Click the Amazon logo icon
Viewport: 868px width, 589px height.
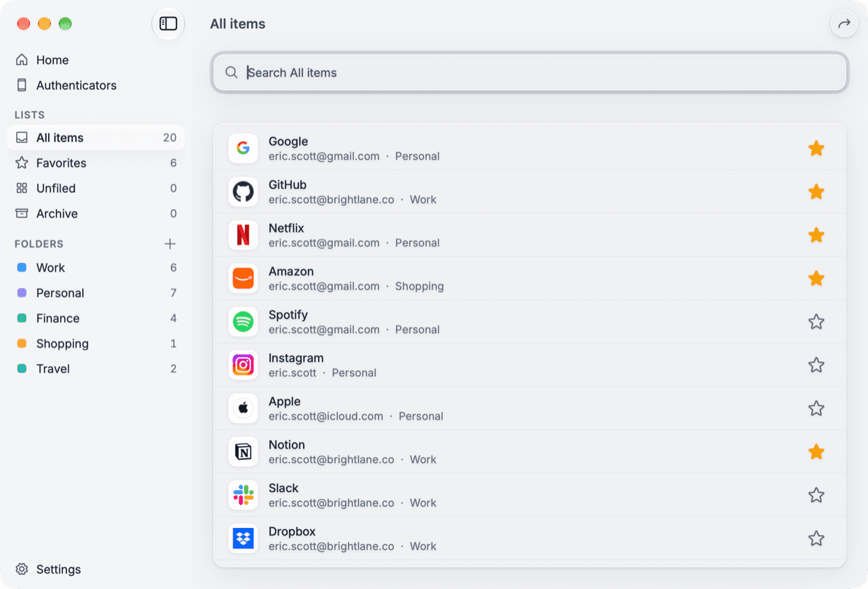243,279
